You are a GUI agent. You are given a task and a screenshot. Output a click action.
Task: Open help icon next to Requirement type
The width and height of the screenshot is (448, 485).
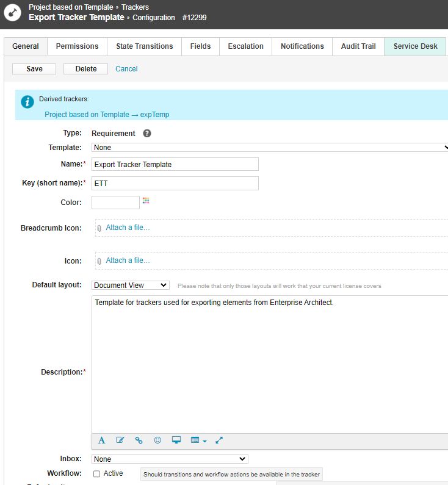point(147,134)
